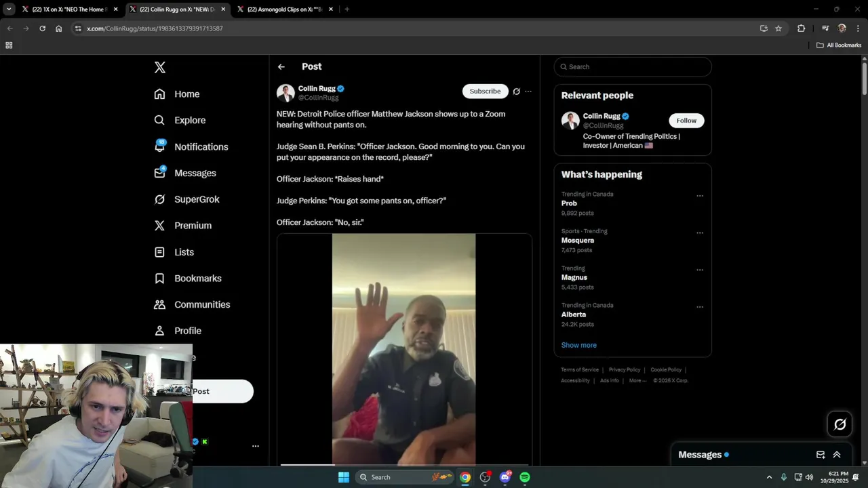Go back with the Post arrow
This screenshot has height=488, width=868.
pyautogui.click(x=281, y=66)
